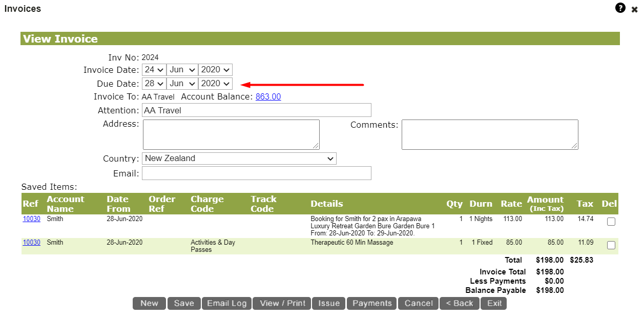
Task: Open the Account Balance 863.00 link
Action: pyautogui.click(x=268, y=96)
